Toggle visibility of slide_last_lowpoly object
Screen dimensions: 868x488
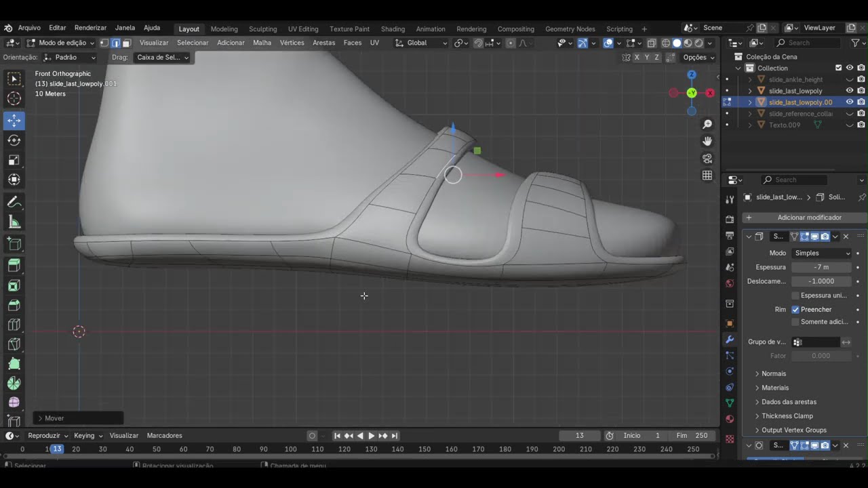click(849, 91)
